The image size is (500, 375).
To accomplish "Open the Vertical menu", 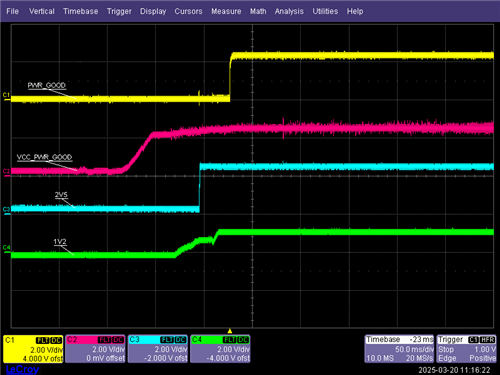I will [42, 11].
